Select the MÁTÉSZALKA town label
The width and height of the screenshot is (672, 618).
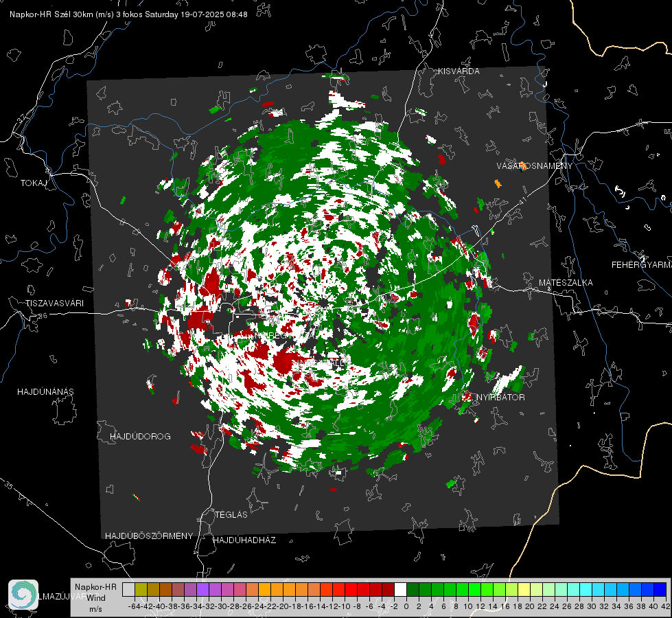tap(566, 283)
